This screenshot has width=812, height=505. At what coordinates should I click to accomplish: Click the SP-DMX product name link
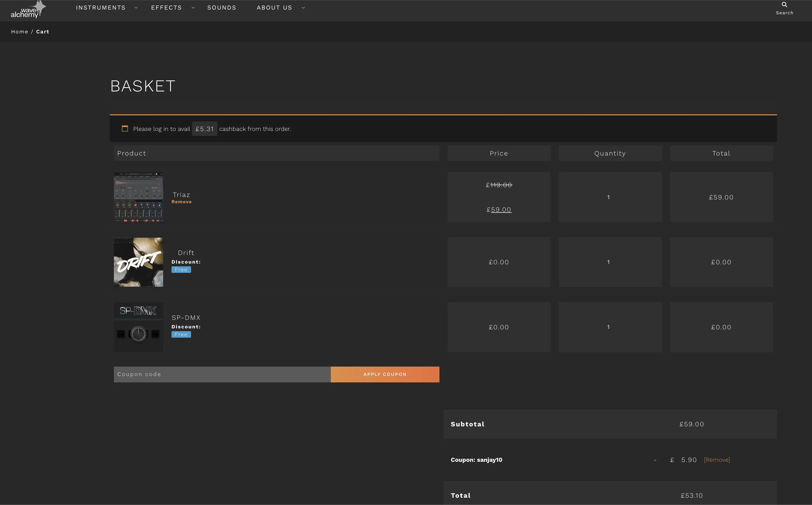(186, 318)
